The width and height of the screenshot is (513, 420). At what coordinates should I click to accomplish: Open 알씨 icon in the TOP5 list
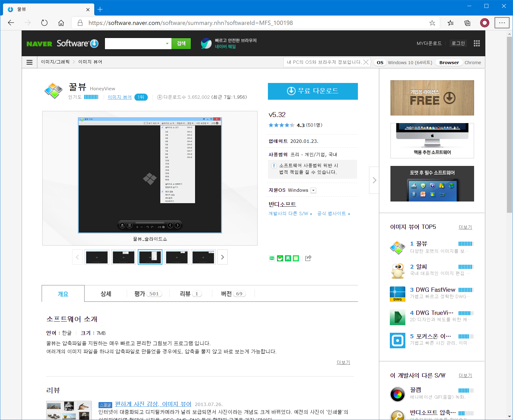(x=397, y=270)
